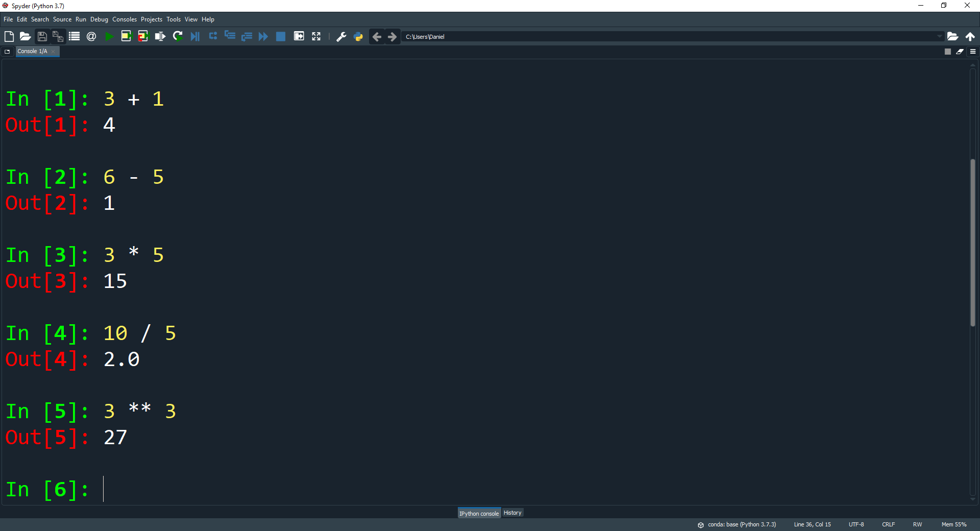Click the input expression 6 - 5
Viewport: 980px width, 531px height.
[x=134, y=177]
